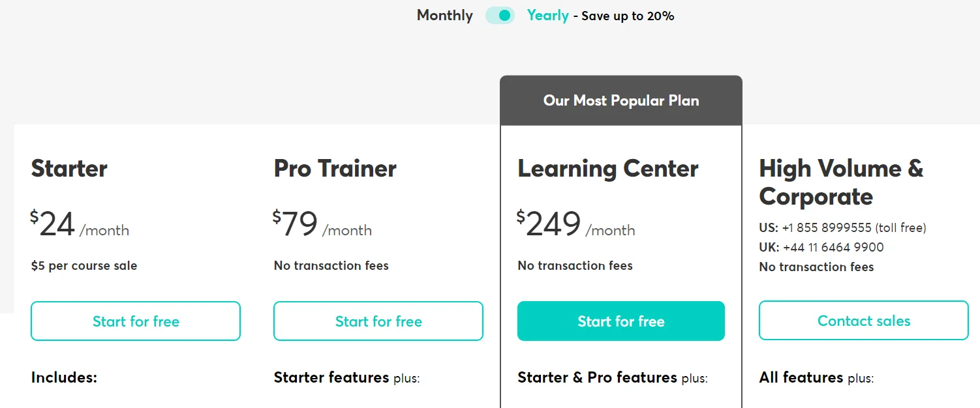Select the Learning Center plan heading

point(608,169)
